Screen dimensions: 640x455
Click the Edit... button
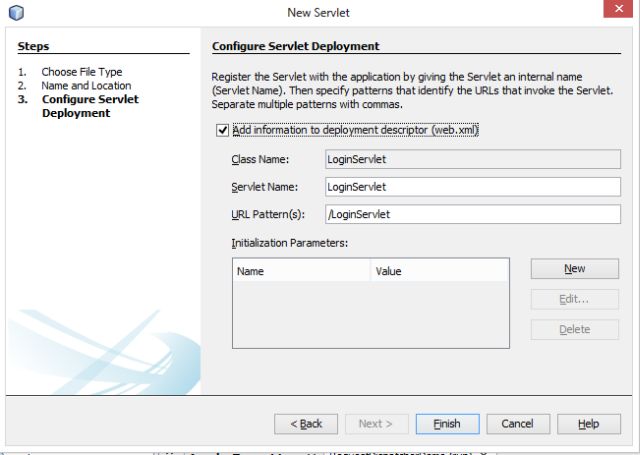coord(574,299)
